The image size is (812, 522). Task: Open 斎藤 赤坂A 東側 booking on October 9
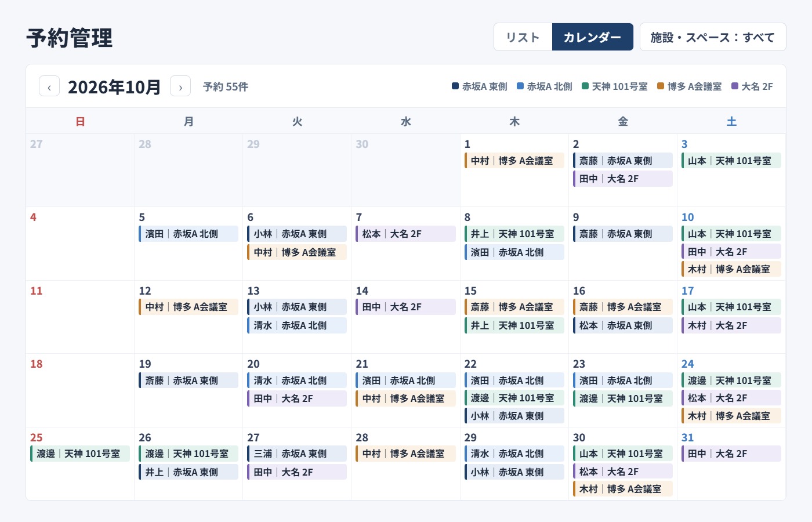point(623,234)
